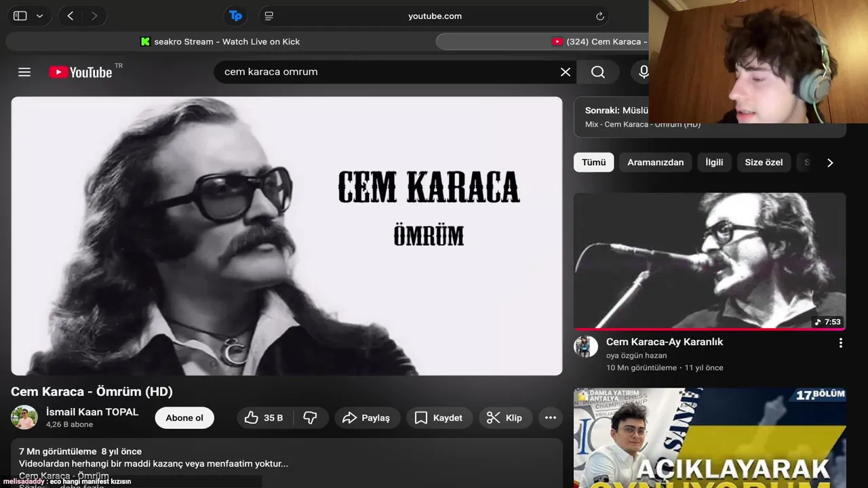Image resolution: width=868 pixels, height=488 pixels.
Task: Like the video with thumbs up 35 B
Action: click(265, 418)
